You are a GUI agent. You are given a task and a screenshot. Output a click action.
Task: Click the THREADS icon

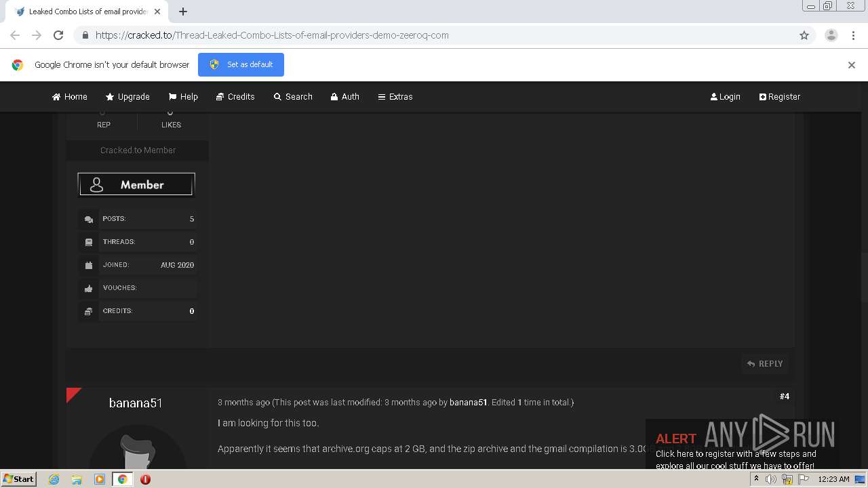[89, 242]
